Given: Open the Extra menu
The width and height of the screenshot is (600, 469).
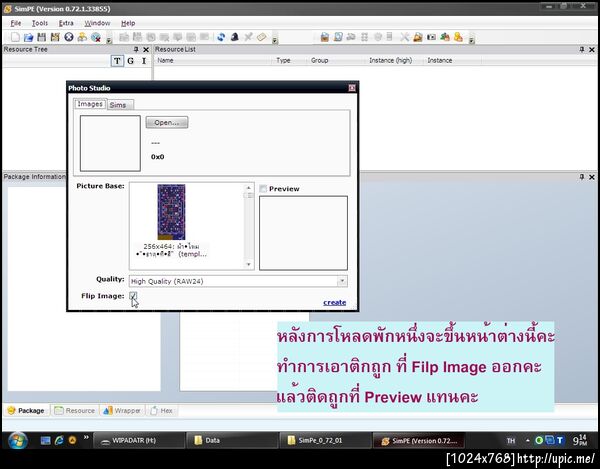Looking at the screenshot, I should (x=66, y=23).
